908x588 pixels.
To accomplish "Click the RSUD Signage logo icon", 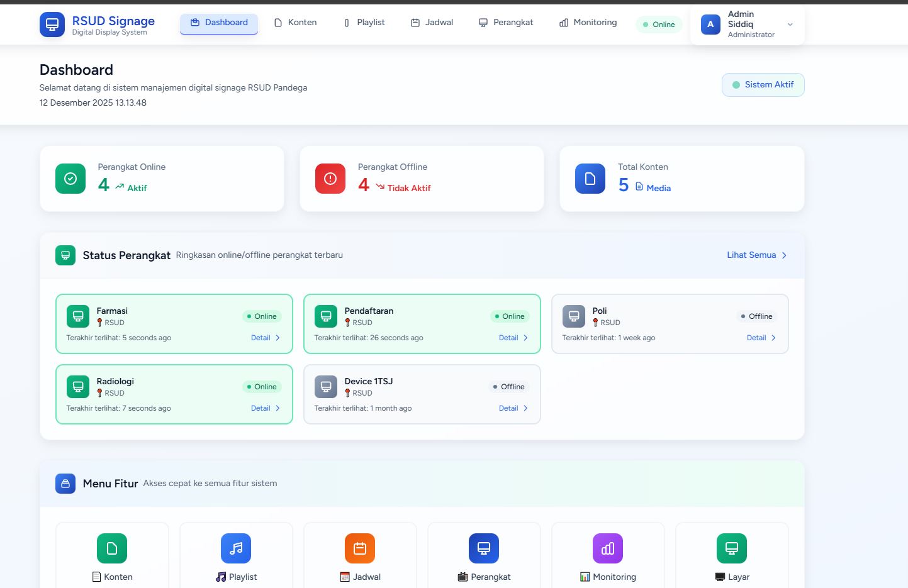I will [52, 25].
